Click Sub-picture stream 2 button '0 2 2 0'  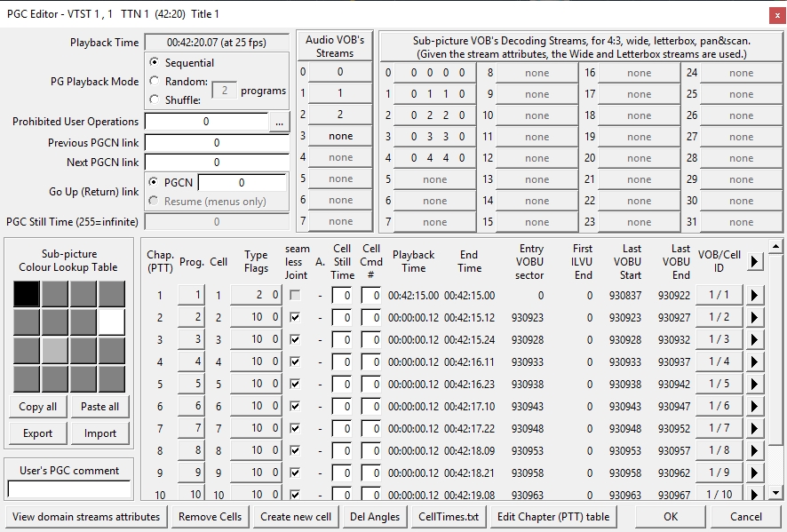pyautogui.click(x=434, y=115)
